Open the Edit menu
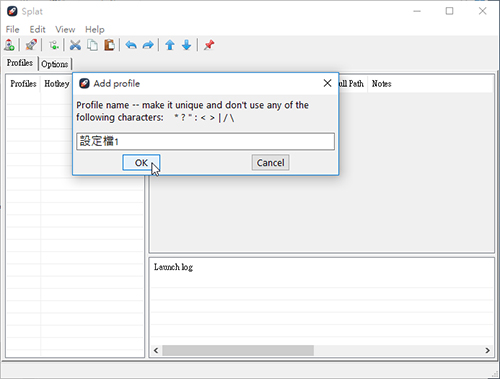Viewport: 500px width, 379px height. pos(37,29)
